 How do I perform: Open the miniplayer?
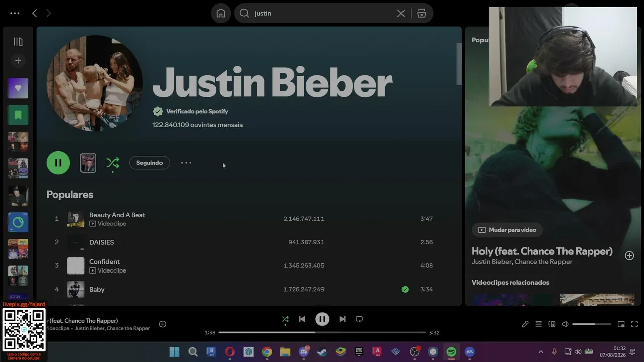point(621,324)
